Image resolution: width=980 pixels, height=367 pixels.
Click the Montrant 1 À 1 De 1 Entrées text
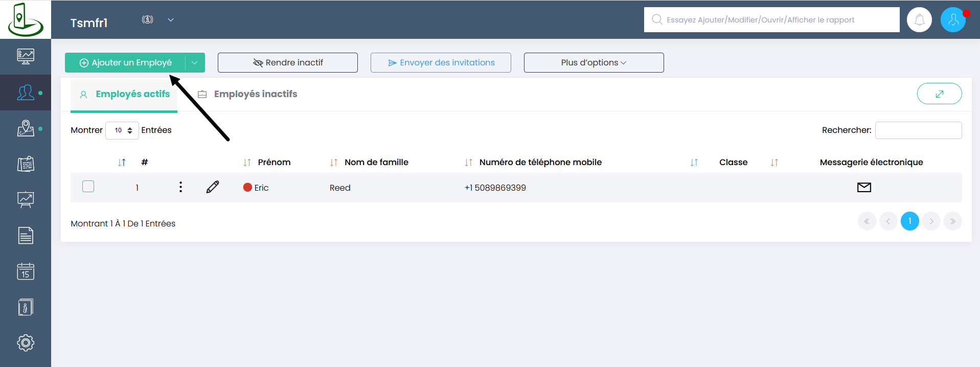click(x=123, y=223)
